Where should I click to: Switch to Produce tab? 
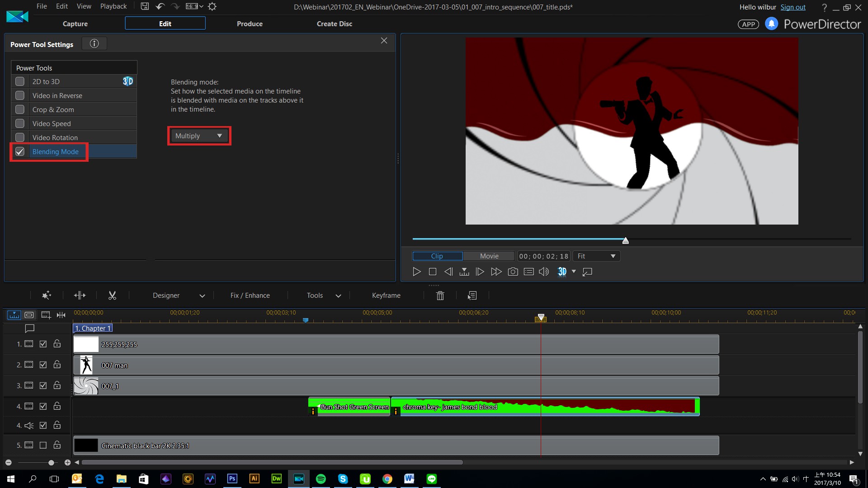click(x=250, y=23)
